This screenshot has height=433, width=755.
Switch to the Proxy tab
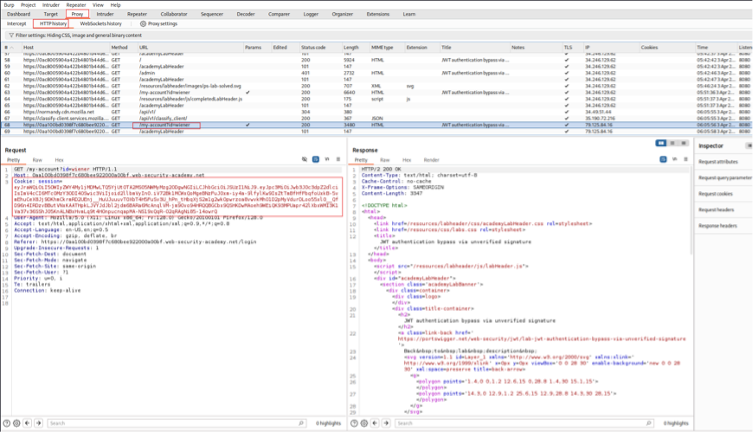(x=77, y=14)
